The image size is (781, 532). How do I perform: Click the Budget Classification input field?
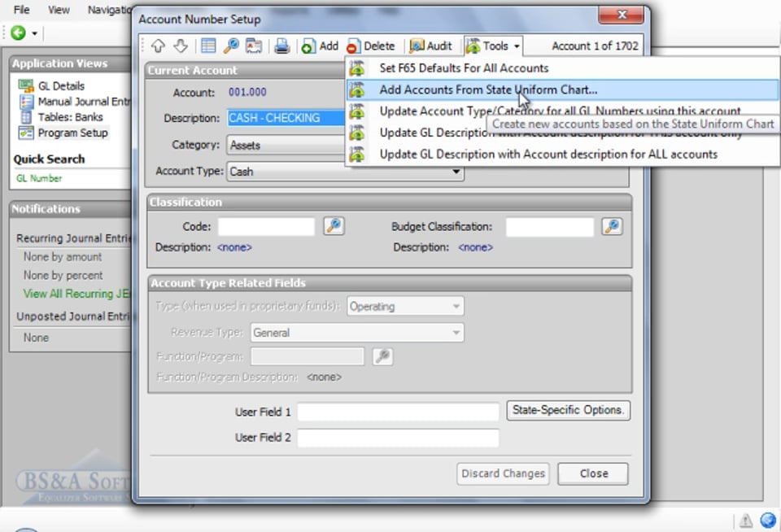click(x=549, y=227)
